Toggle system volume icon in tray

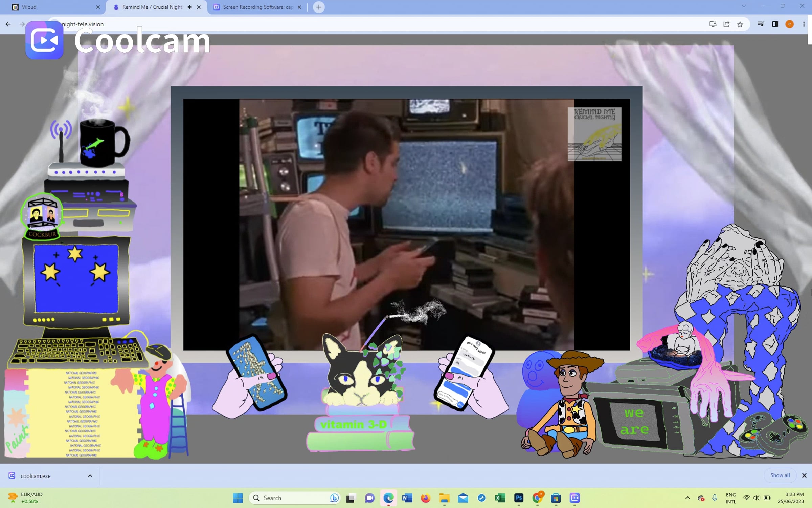[757, 498]
